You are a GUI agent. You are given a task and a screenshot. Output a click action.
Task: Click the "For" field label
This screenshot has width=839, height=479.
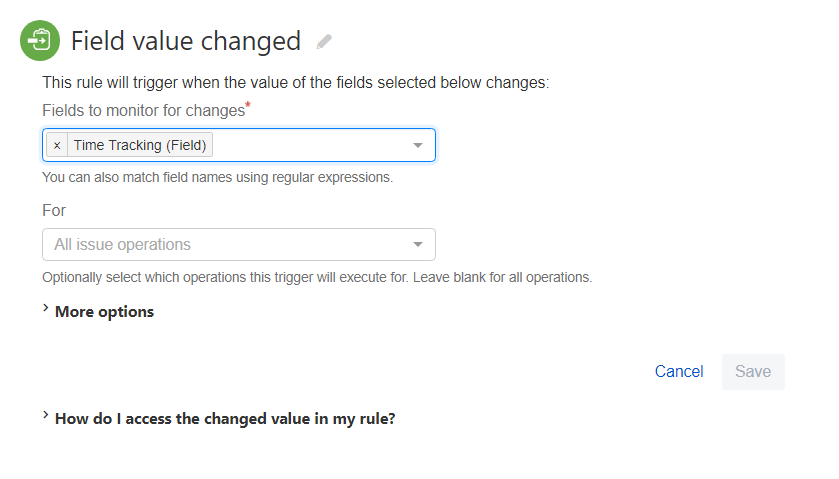[54, 211]
